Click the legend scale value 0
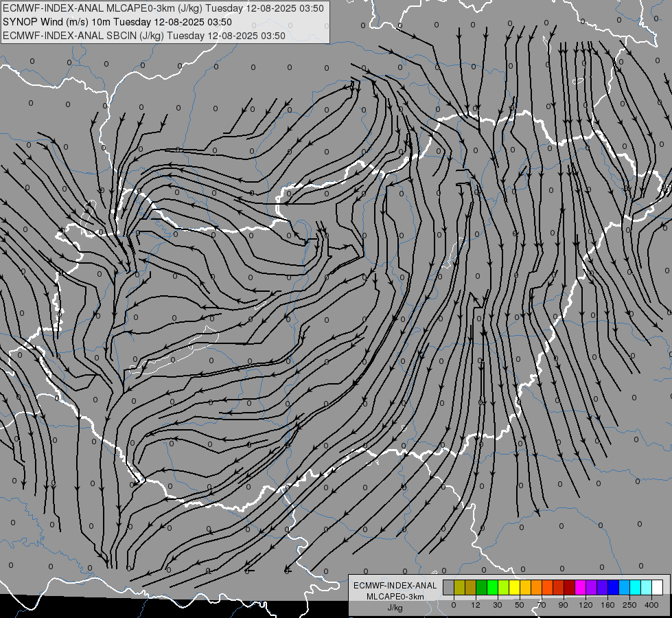Viewport: 672px width, 618px height. coord(454,605)
